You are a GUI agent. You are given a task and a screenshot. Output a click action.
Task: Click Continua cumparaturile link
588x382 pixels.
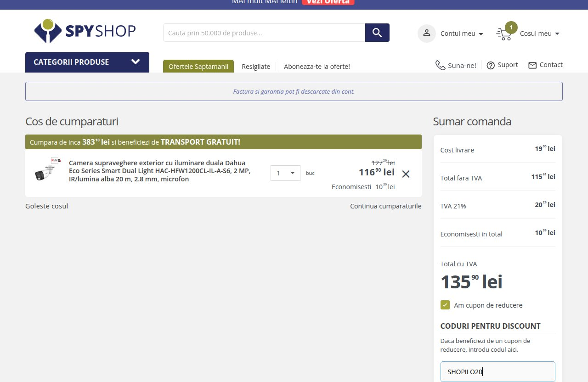(386, 206)
